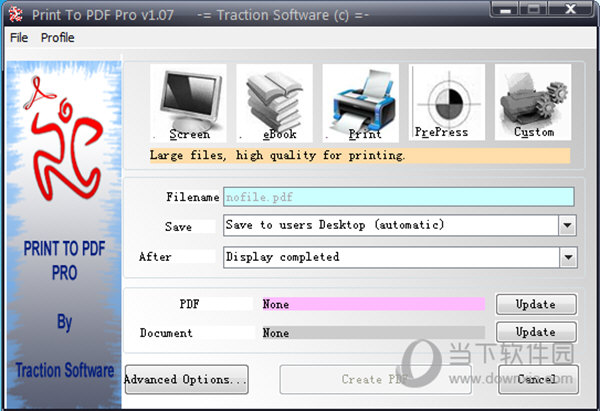Close the Print To PDF Pro window
This screenshot has height=411, width=600.
point(570,9)
